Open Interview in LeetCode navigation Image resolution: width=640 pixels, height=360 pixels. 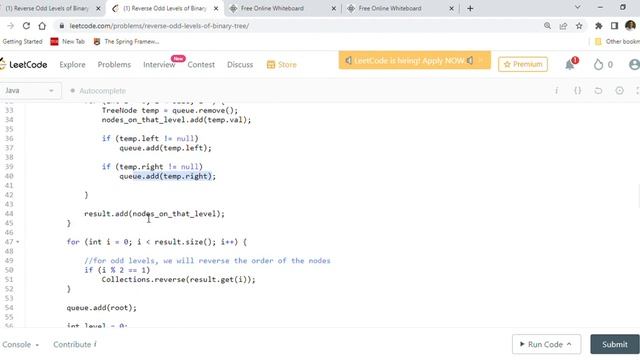[x=159, y=64]
